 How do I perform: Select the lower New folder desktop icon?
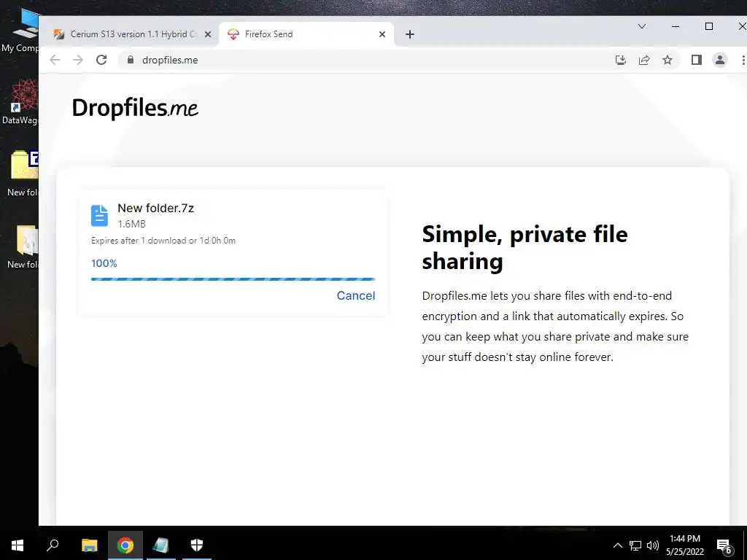23,246
